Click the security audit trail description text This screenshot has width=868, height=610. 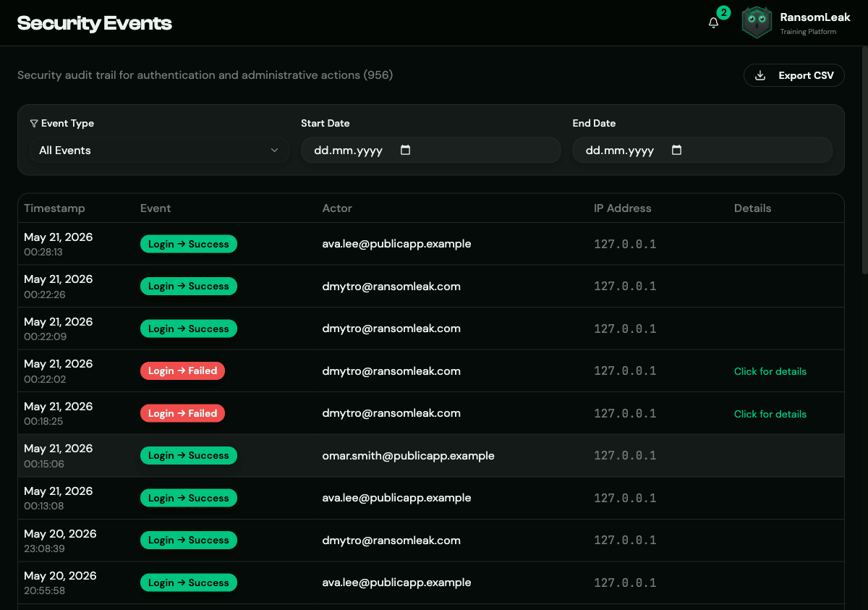click(205, 75)
